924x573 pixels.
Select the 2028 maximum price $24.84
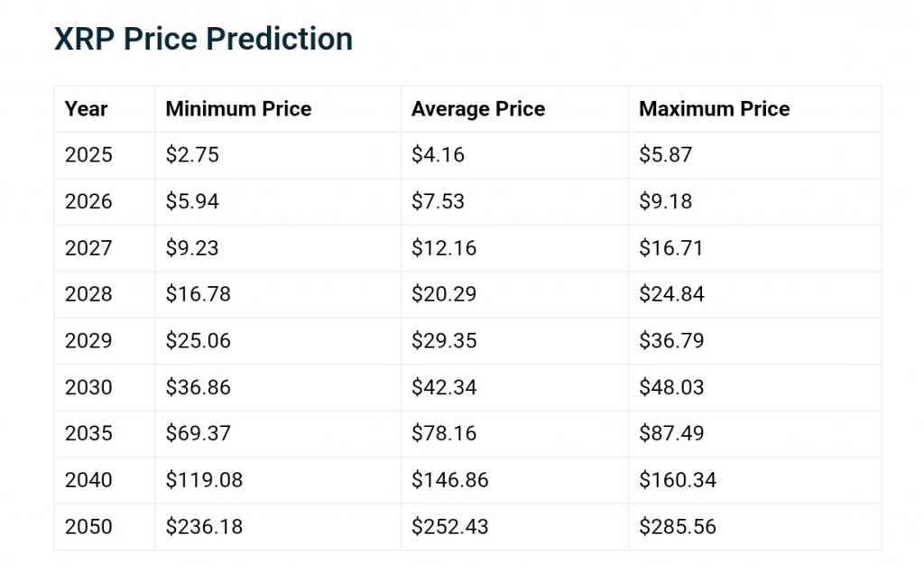click(671, 294)
